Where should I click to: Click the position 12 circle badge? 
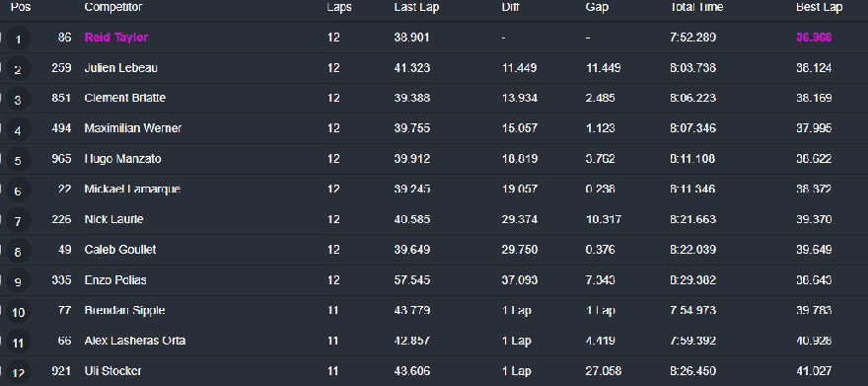point(19,373)
